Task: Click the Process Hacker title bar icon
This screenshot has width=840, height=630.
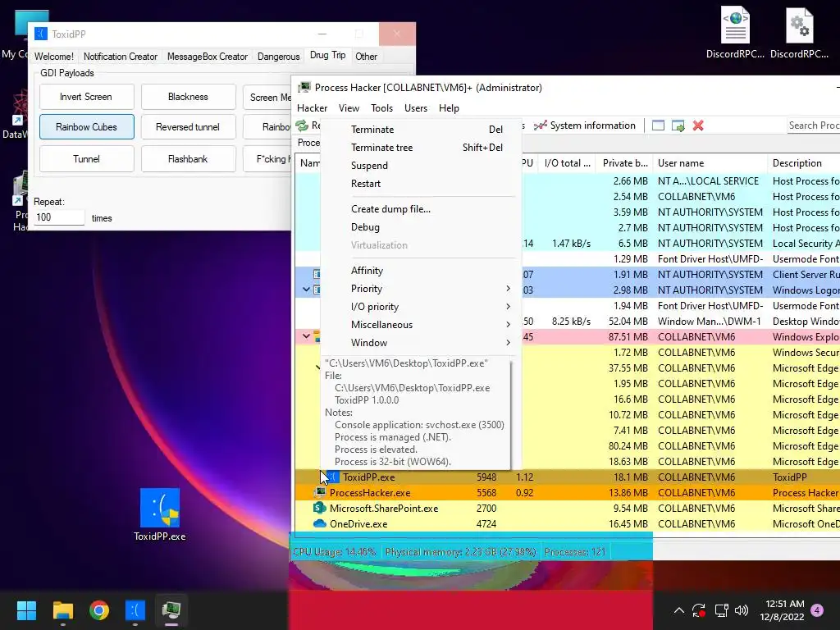Action: [x=305, y=87]
